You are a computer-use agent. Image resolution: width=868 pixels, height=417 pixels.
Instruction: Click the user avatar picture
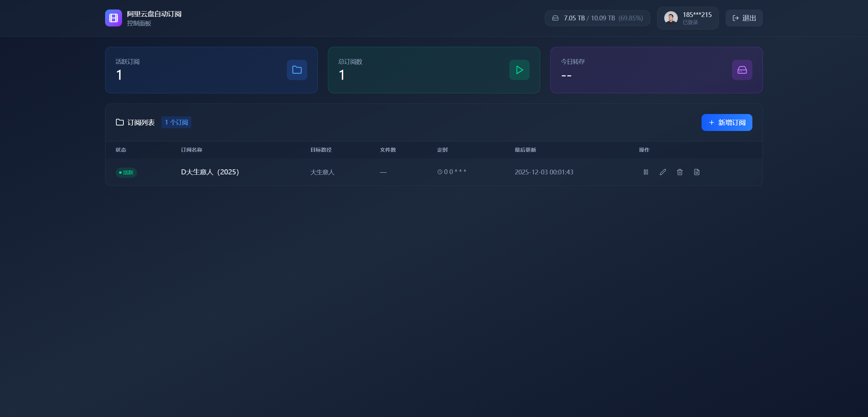coord(670,18)
